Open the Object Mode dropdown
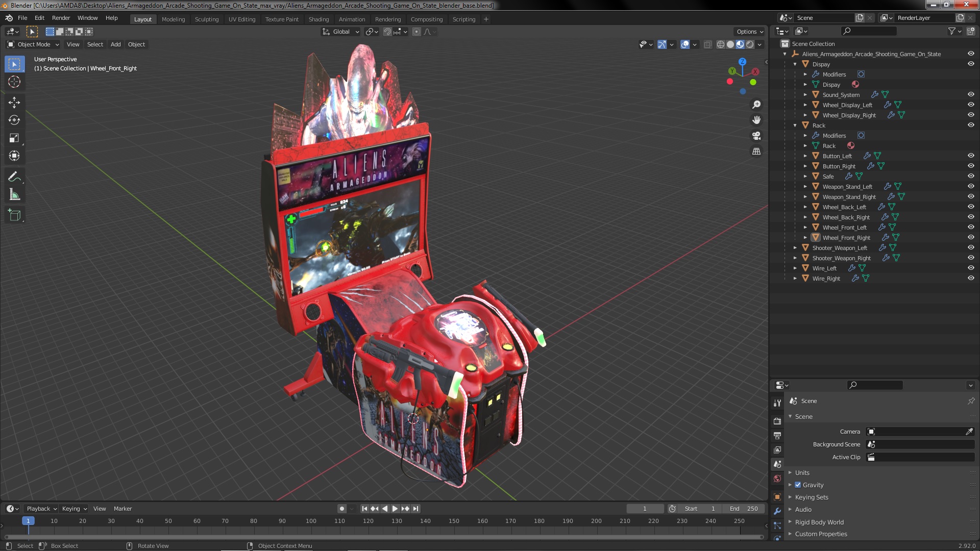 [33, 44]
